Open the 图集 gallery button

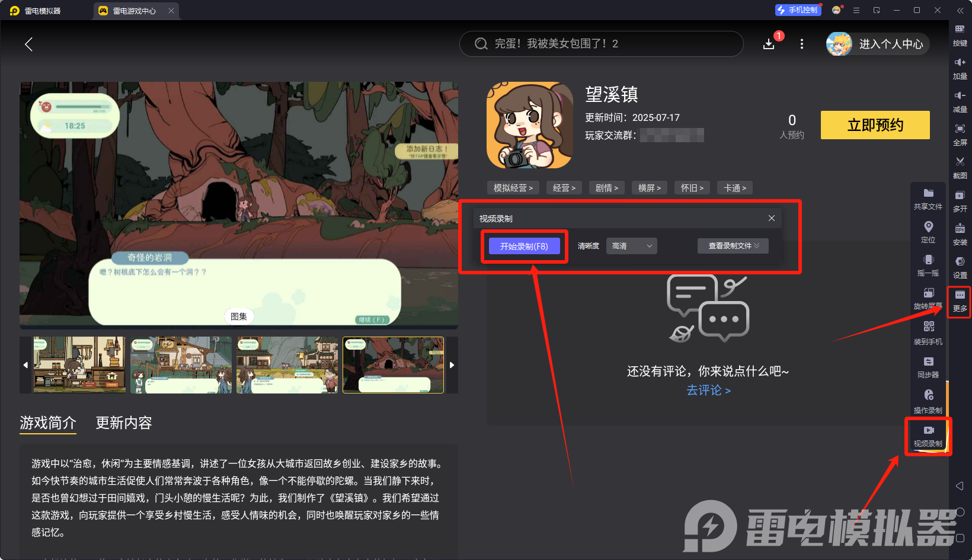point(239,316)
